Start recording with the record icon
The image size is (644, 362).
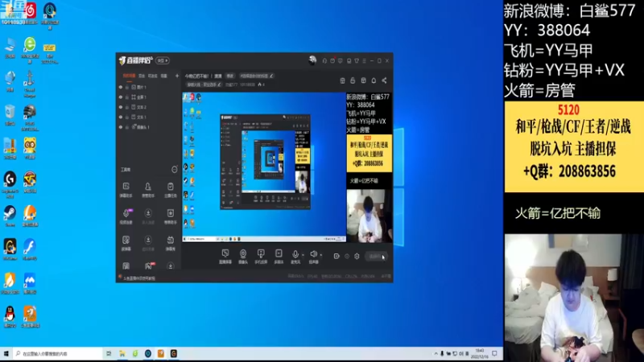pos(336,256)
